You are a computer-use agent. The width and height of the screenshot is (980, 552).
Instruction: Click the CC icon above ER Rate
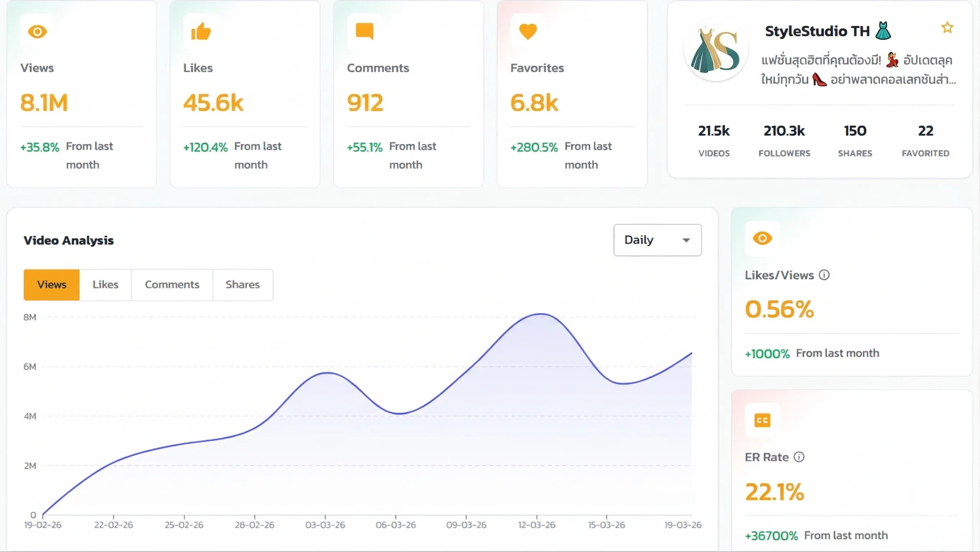[x=762, y=420]
